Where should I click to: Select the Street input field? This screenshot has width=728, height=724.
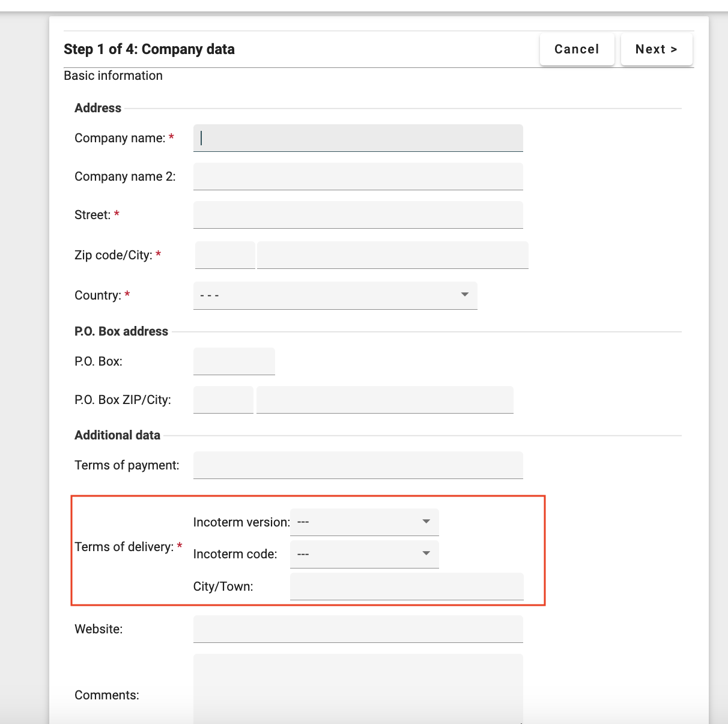pos(358,215)
